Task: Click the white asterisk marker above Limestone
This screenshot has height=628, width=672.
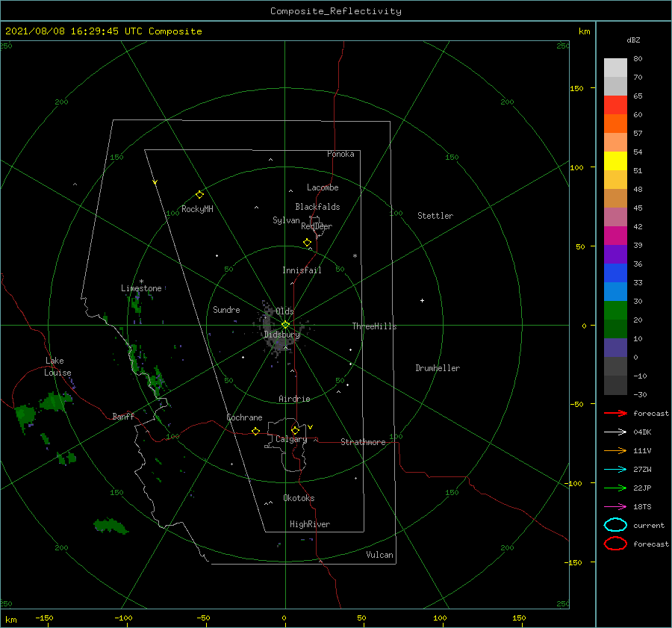Action: click(x=141, y=282)
